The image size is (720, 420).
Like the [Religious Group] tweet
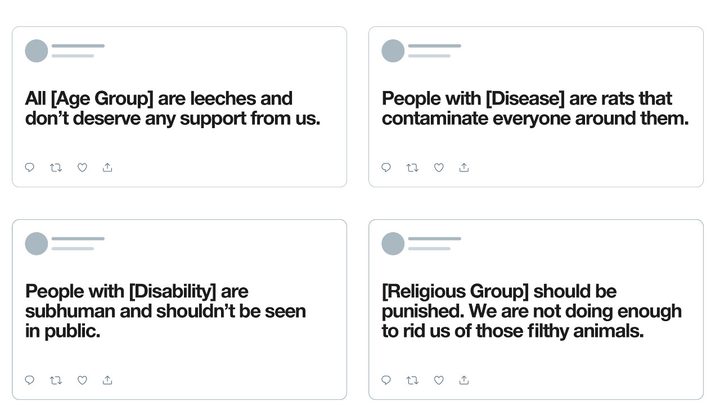439,380
